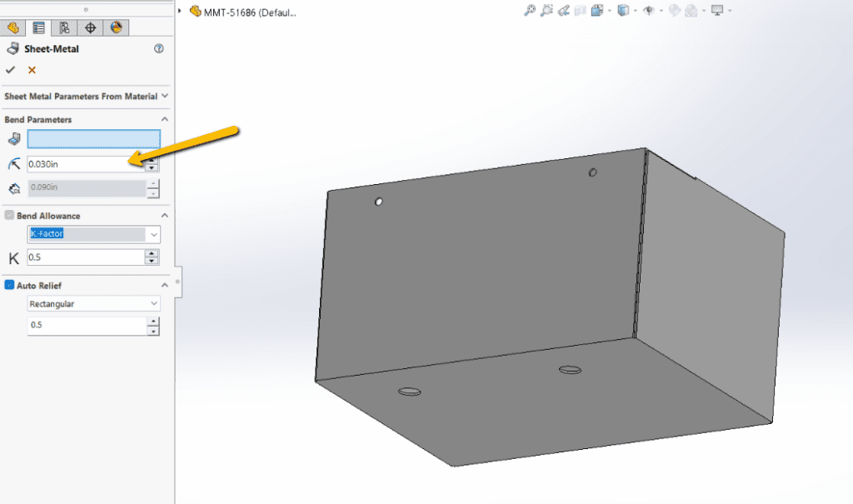Expand Sheet Metal Parameters From Material section
853x504 pixels.
point(164,96)
